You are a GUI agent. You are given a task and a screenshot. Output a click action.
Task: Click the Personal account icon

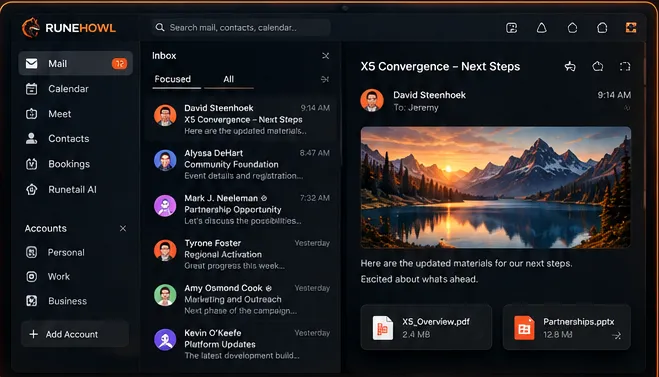pos(32,252)
